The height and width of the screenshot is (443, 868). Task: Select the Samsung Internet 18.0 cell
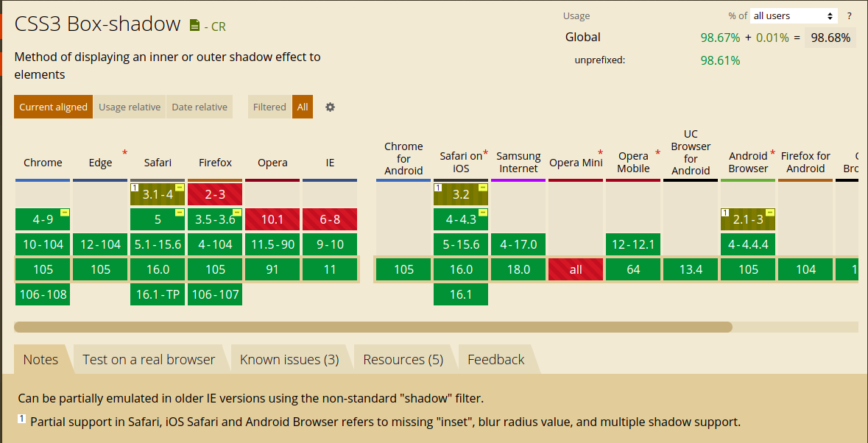coord(519,269)
